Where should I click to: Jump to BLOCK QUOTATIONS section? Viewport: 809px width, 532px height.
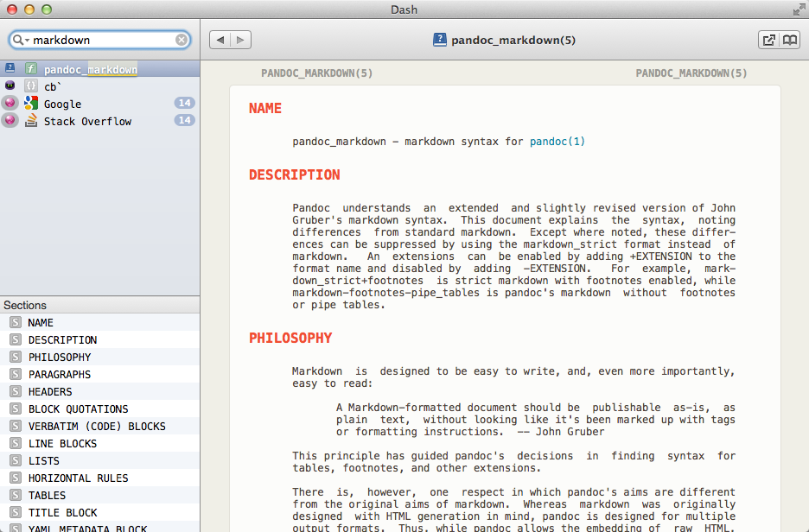click(99, 408)
